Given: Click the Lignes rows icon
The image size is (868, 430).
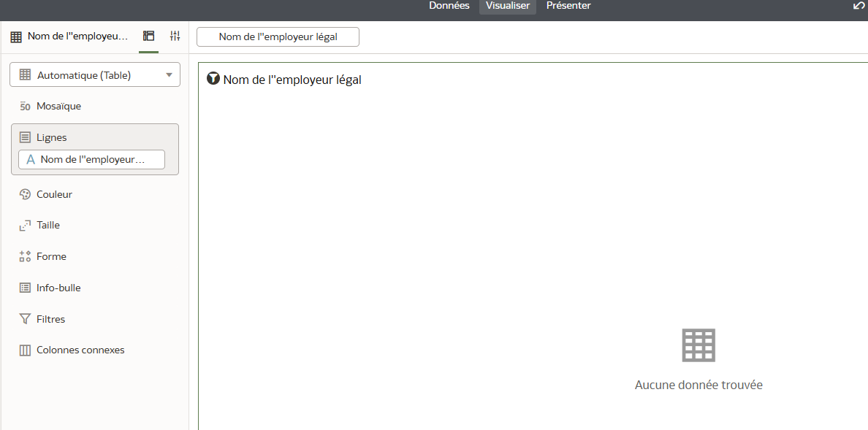Looking at the screenshot, I should pyautogui.click(x=25, y=137).
